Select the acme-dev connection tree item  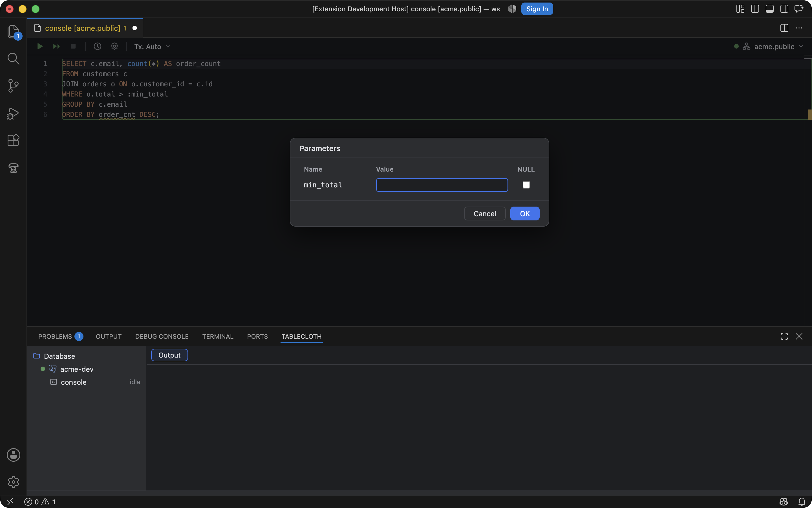pos(87,369)
